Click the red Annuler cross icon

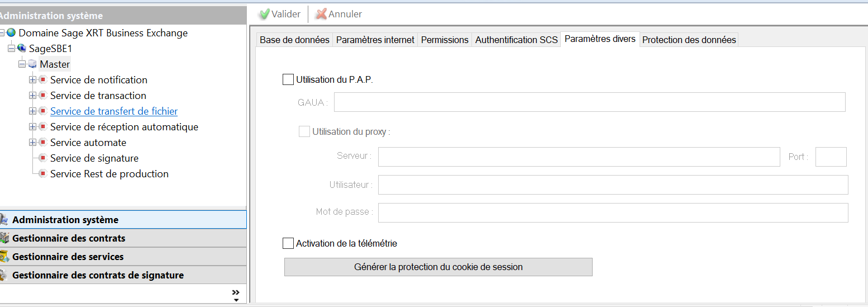pos(321,15)
